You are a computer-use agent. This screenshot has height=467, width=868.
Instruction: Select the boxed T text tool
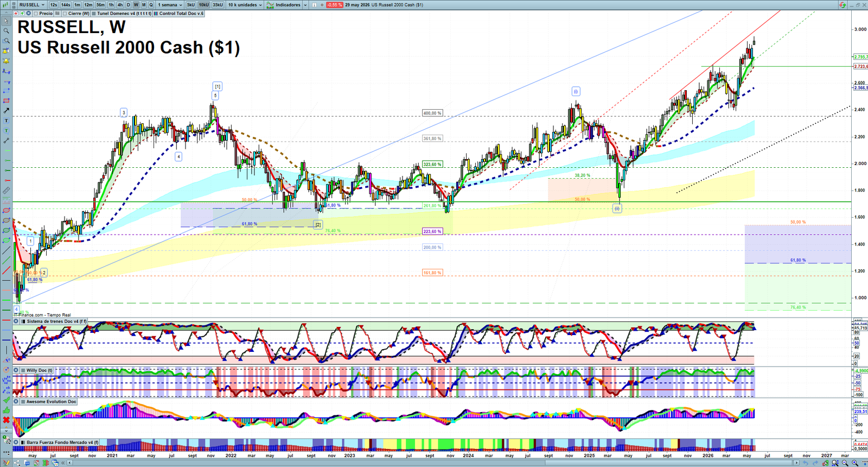click(7, 121)
